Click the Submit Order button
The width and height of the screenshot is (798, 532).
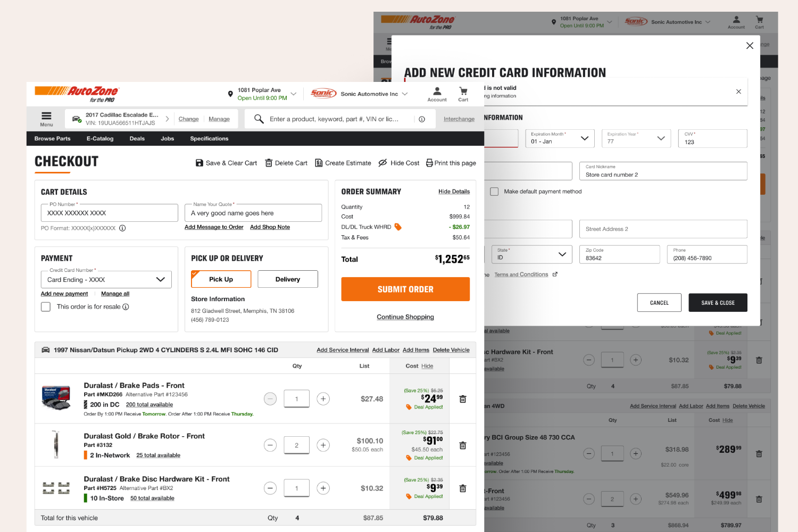point(405,289)
